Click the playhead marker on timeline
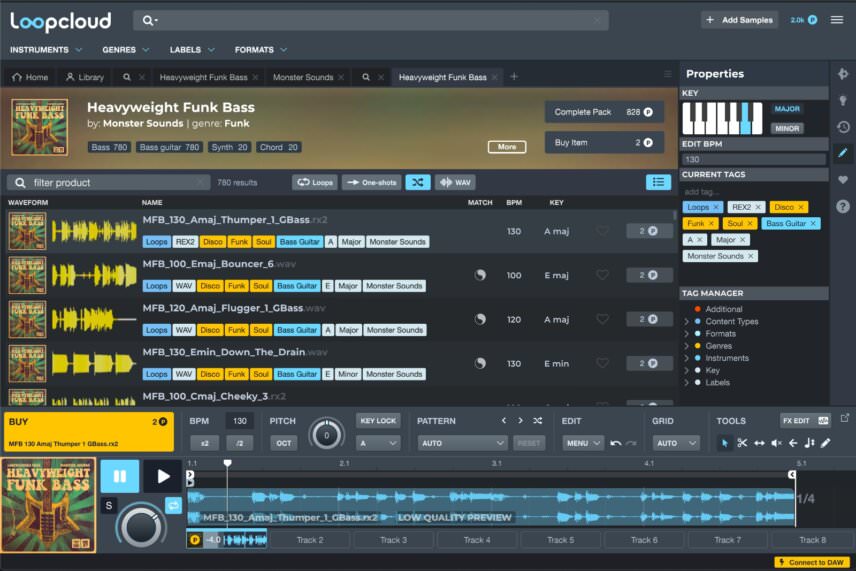This screenshot has height=571, width=856. click(228, 463)
